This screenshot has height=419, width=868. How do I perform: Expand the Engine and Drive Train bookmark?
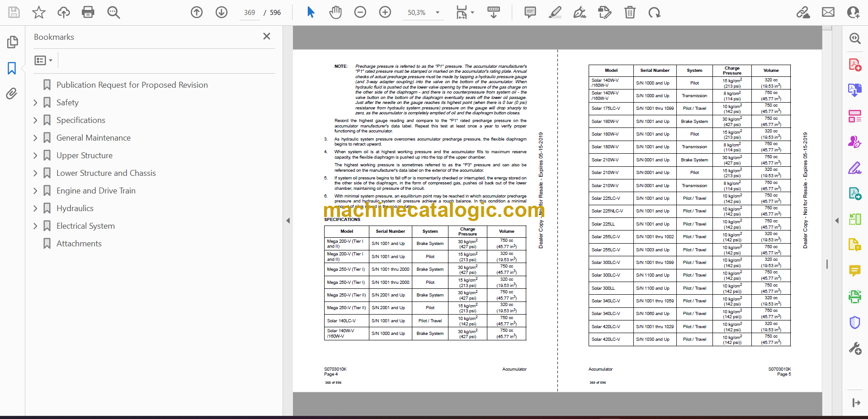click(35, 191)
